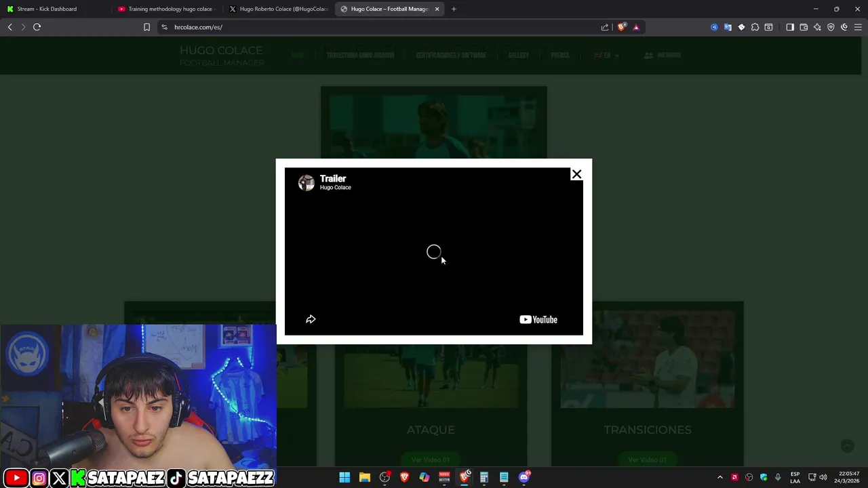The height and width of the screenshot is (488, 868).
Task: Click the 'TRANSICIONES' card heading
Action: [x=648, y=430]
